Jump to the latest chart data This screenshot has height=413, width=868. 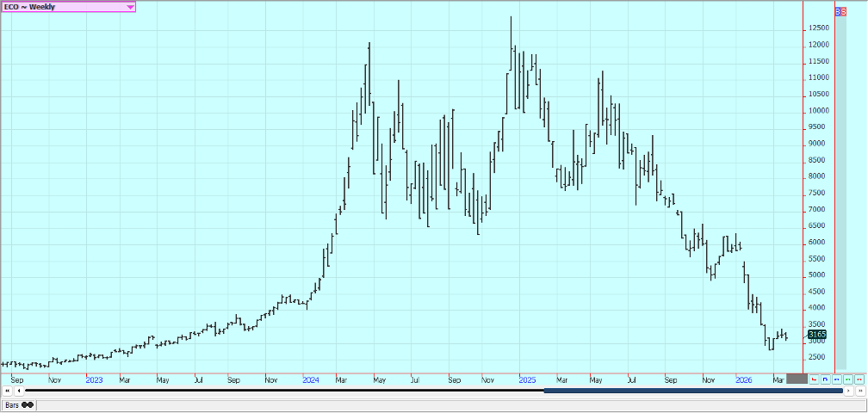pos(859,391)
